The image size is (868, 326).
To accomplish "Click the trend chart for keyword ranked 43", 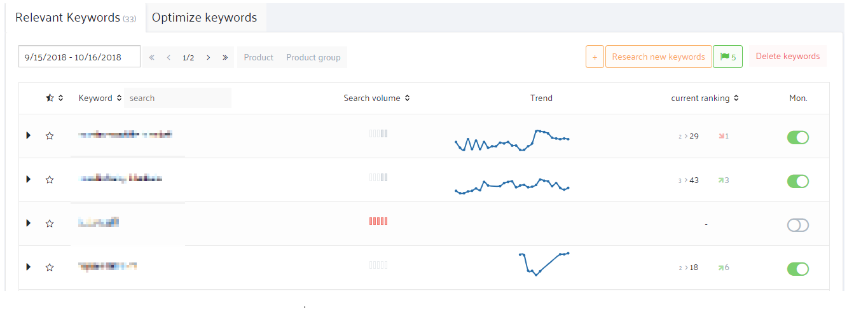I will tap(512, 186).
